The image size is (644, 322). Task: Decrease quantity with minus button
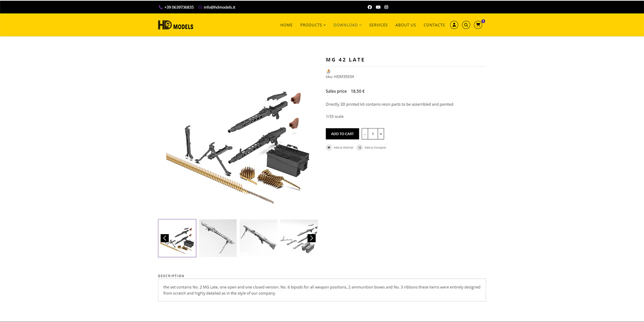point(365,134)
